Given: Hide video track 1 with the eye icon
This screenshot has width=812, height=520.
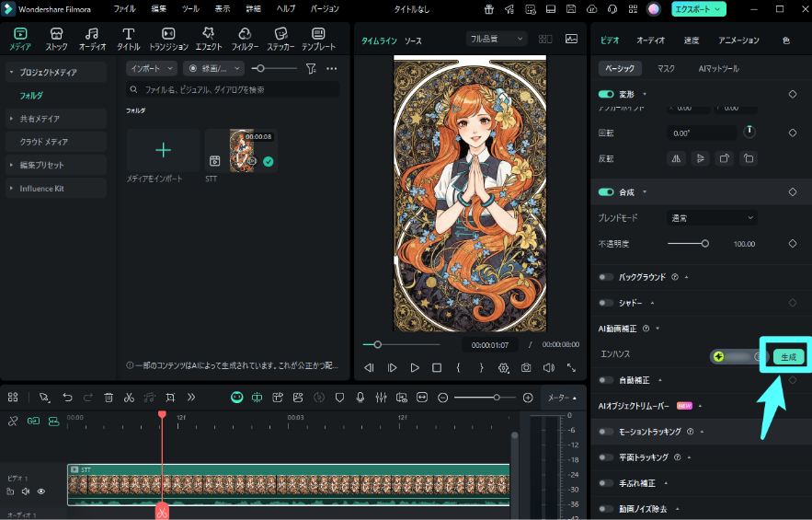Looking at the screenshot, I should pyautogui.click(x=40, y=491).
